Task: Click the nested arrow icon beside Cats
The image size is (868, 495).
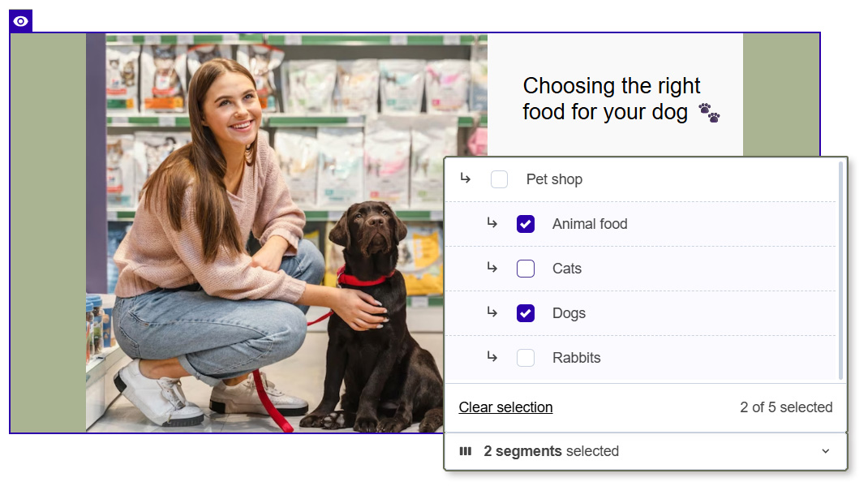Action: click(x=492, y=268)
